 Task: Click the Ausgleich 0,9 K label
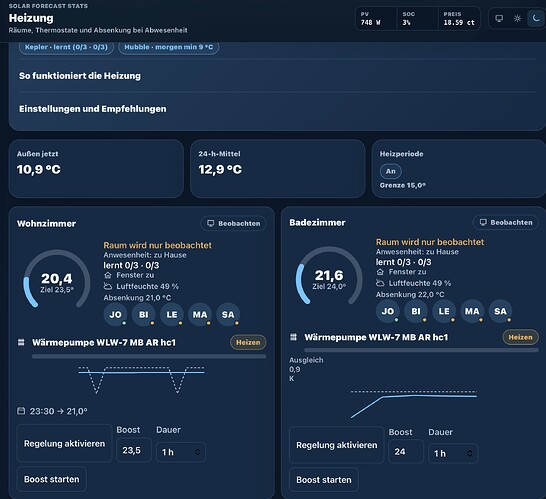(306, 369)
